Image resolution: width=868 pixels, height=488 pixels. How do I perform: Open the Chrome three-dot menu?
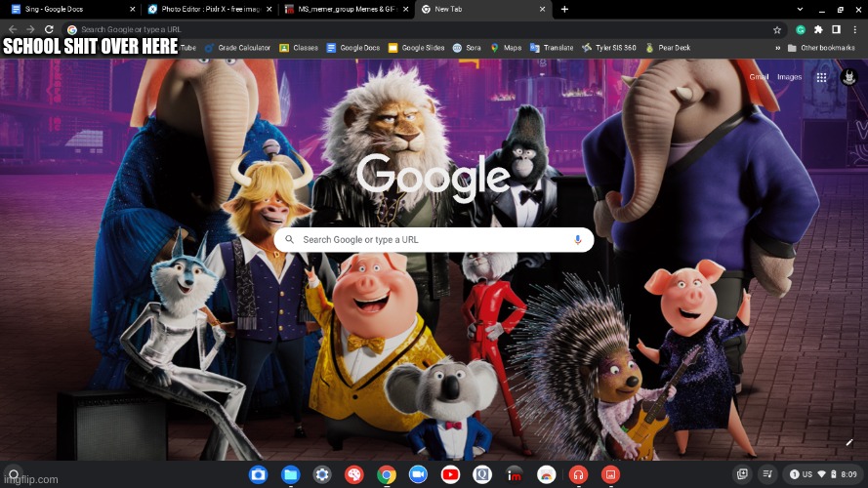click(854, 30)
